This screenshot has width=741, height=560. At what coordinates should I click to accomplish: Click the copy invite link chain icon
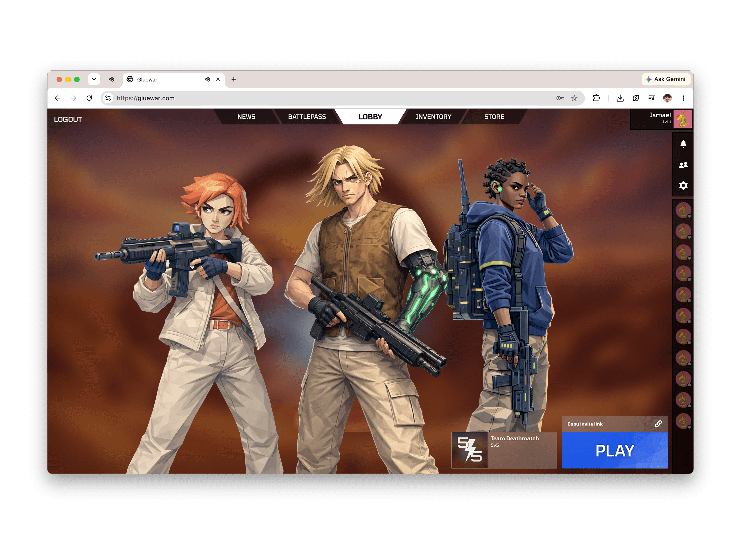(658, 424)
